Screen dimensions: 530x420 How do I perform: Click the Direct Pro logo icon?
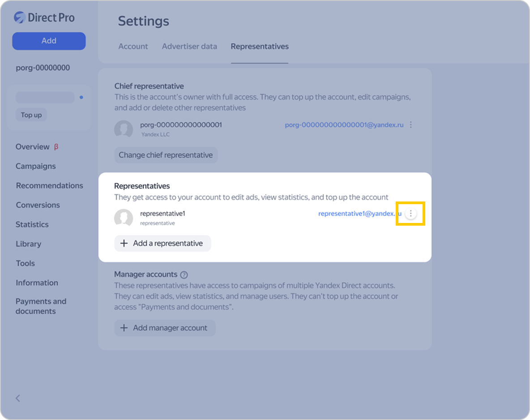click(20, 17)
